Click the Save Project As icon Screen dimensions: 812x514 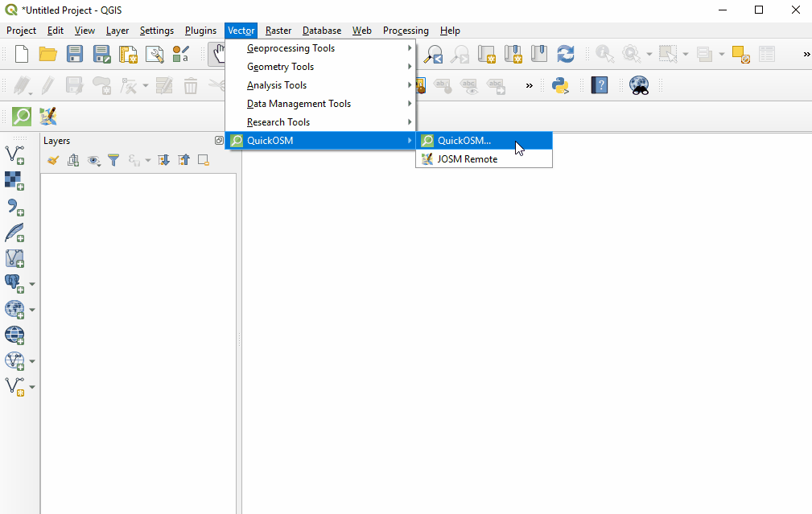pyautogui.click(x=101, y=54)
